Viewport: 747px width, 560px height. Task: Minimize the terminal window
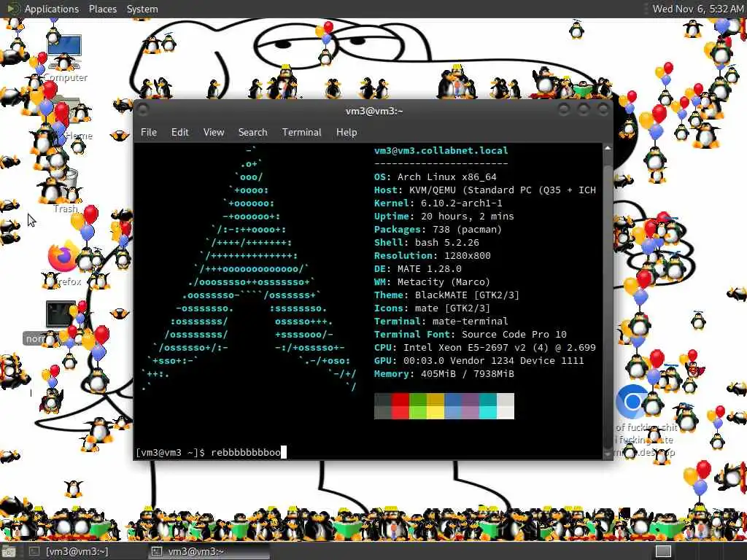(x=564, y=110)
